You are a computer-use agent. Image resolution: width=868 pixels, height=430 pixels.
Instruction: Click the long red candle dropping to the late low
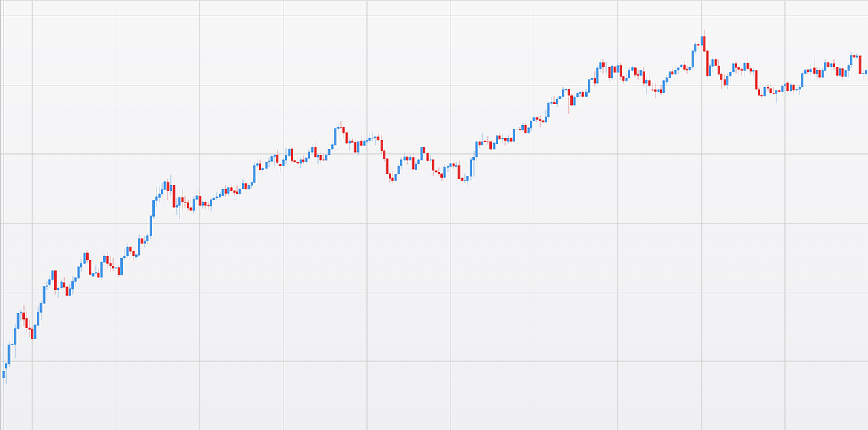coord(756,80)
